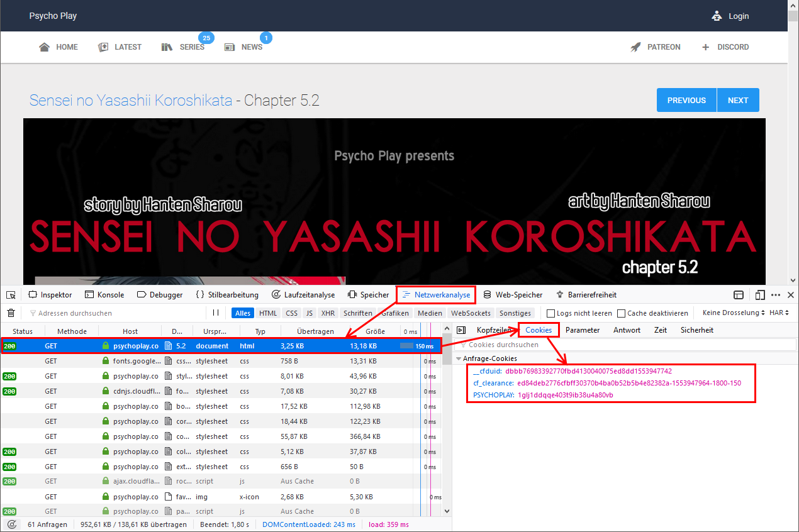Screen dimensions: 799x532
Task: Click the NEXT chapter button
Action: [738, 100]
